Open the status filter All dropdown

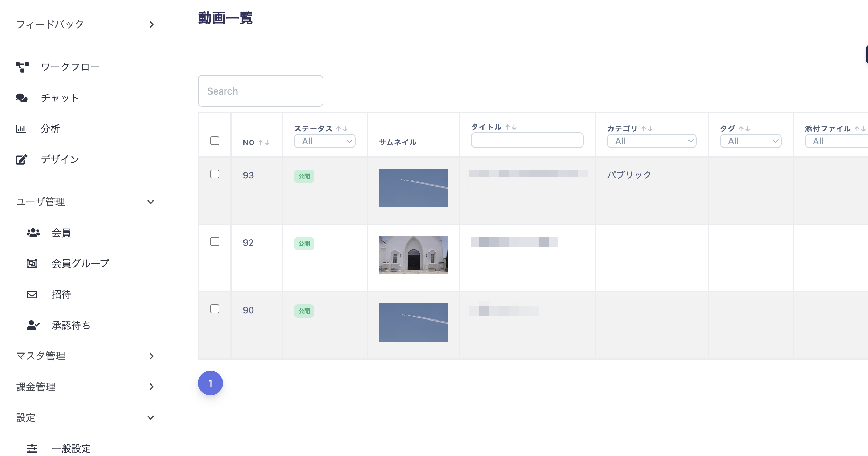coord(324,141)
